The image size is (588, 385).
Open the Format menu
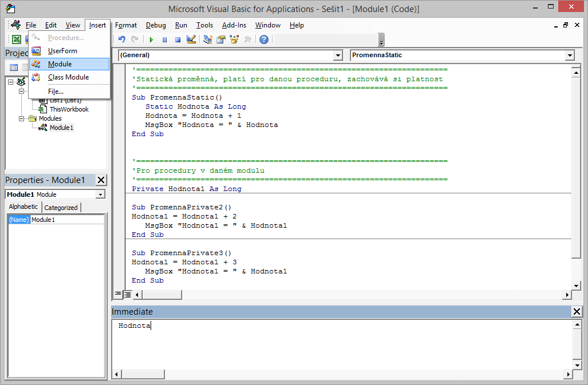(x=125, y=25)
